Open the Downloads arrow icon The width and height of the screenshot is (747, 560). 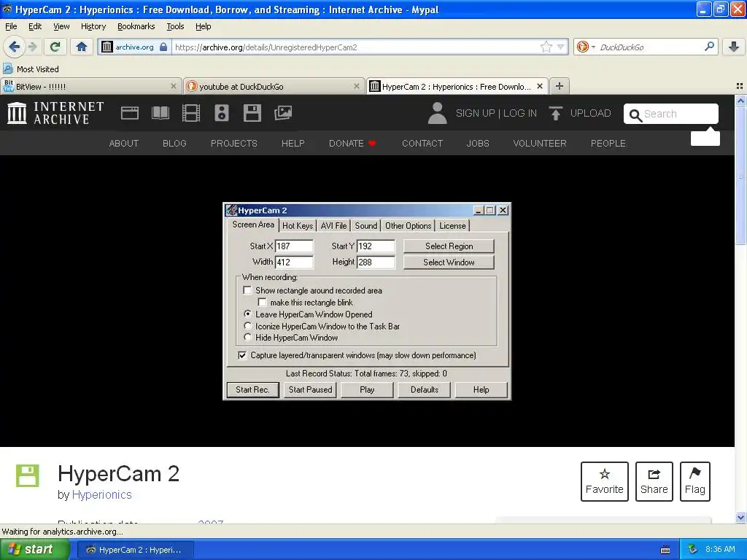(x=734, y=47)
